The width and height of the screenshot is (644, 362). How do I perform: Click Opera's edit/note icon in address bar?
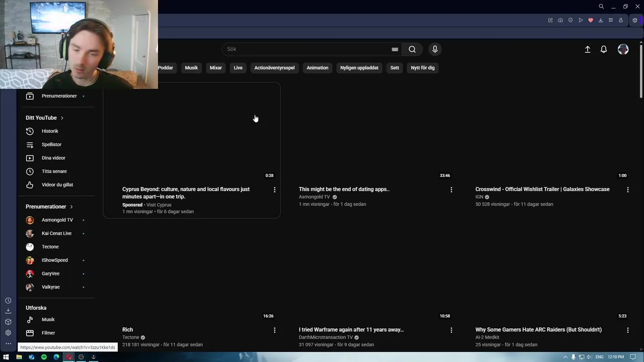pyautogui.click(x=550, y=20)
